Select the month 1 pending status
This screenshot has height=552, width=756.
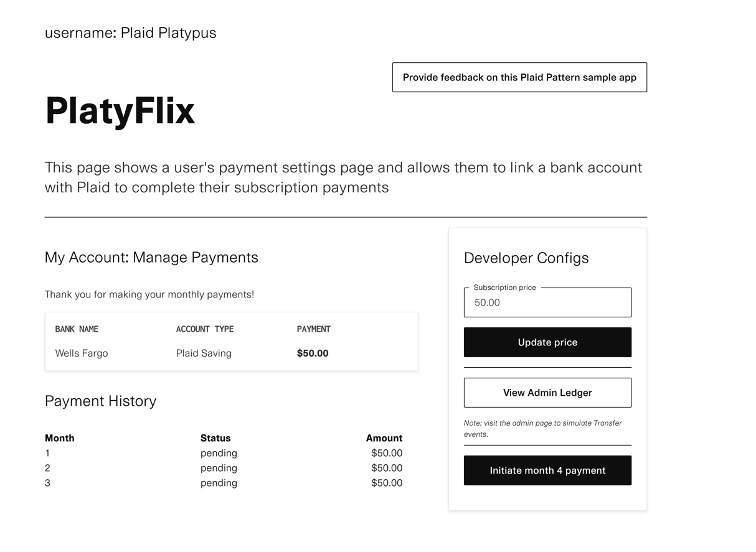[219, 453]
